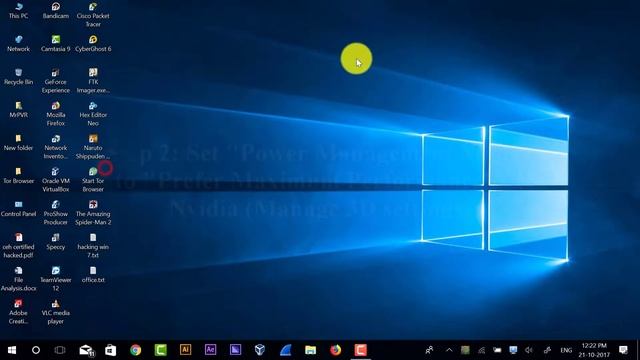Select the Start Tor Browser shortcut
640x360 pixels.
(93, 180)
